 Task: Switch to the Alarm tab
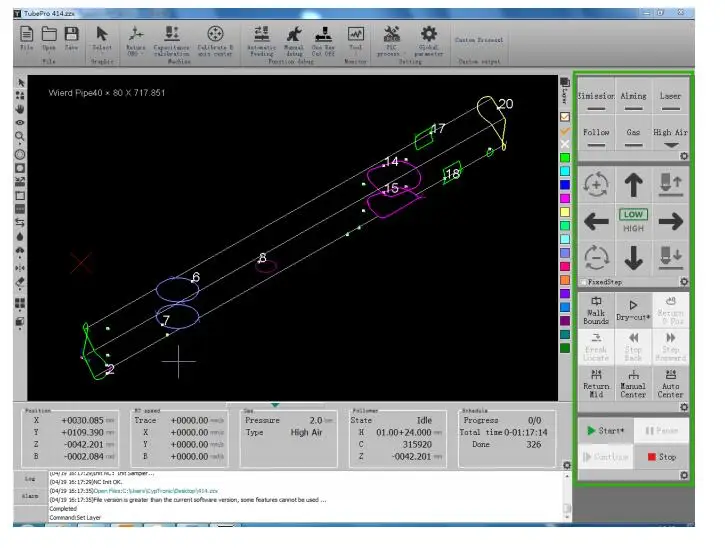[x=30, y=496]
